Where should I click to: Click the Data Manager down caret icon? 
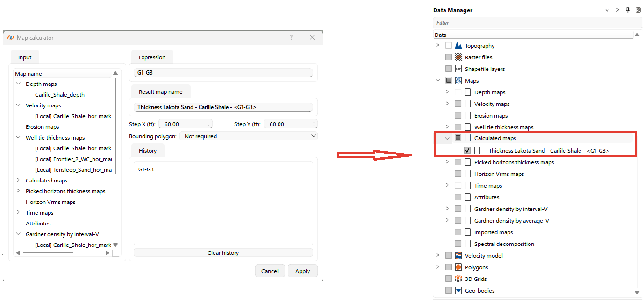[x=607, y=10]
